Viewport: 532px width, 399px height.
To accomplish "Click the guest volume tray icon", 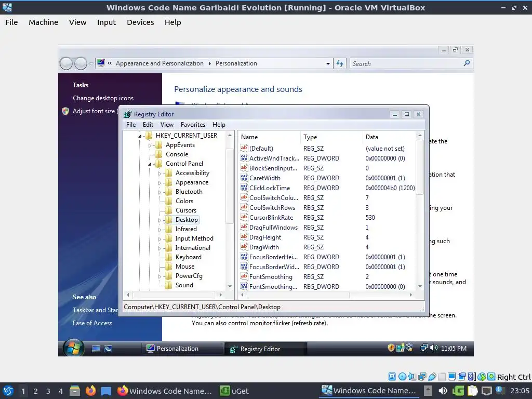I will (x=434, y=348).
